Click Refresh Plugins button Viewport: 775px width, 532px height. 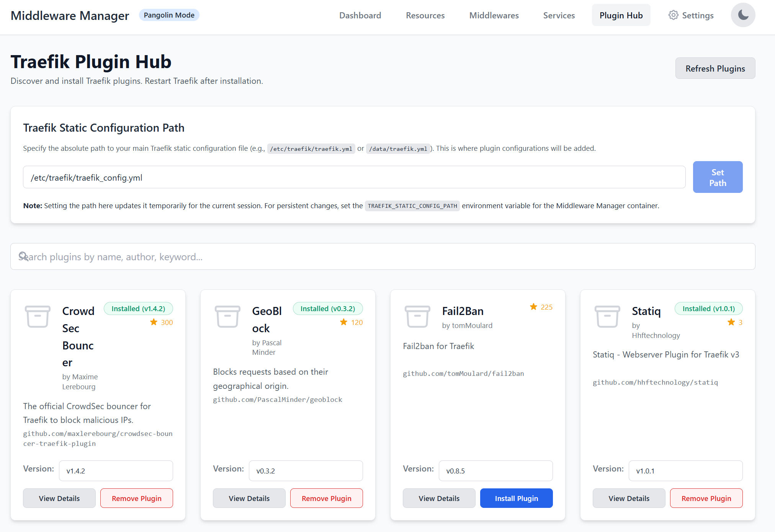[715, 69]
